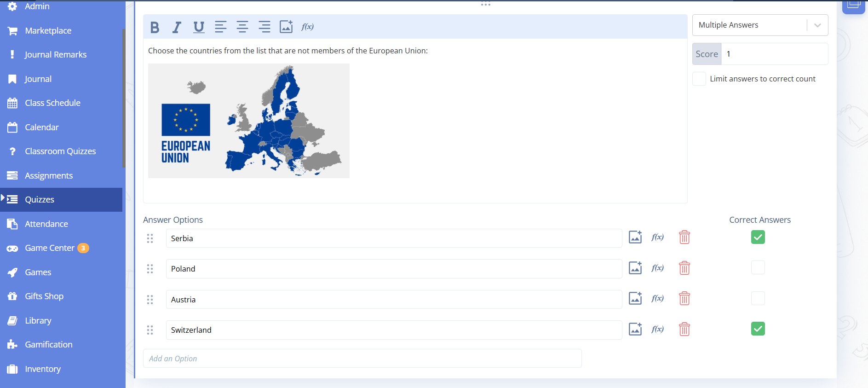Add an image to the Serbia option
Image resolution: width=868 pixels, height=388 pixels.
635,237
